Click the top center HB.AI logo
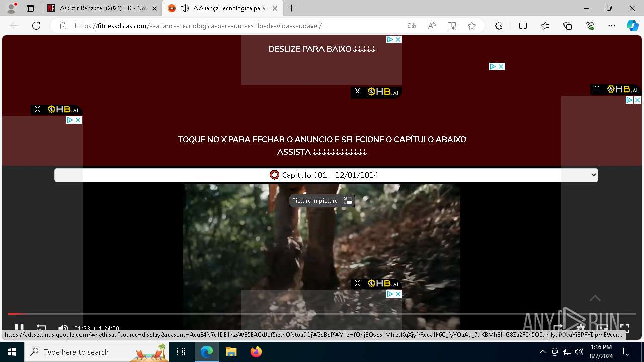Screen dimensions: 644x362 click(383, 92)
